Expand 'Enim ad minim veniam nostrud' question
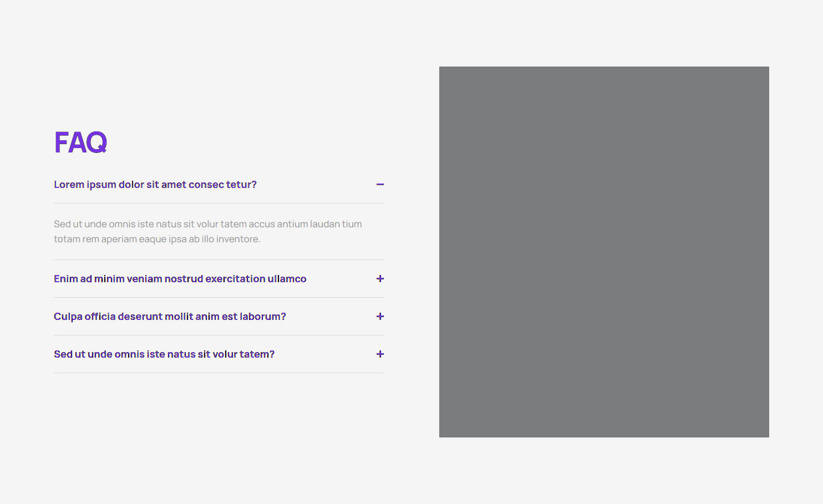Image resolution: width=823 pixels, height=504 pixels. pos(180,279)
